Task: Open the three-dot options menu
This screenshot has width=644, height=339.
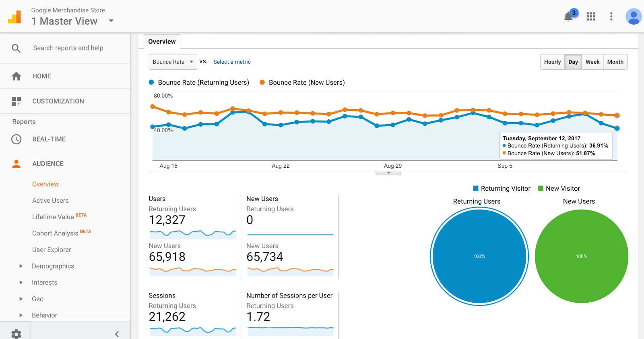Action: click(611, 17)
